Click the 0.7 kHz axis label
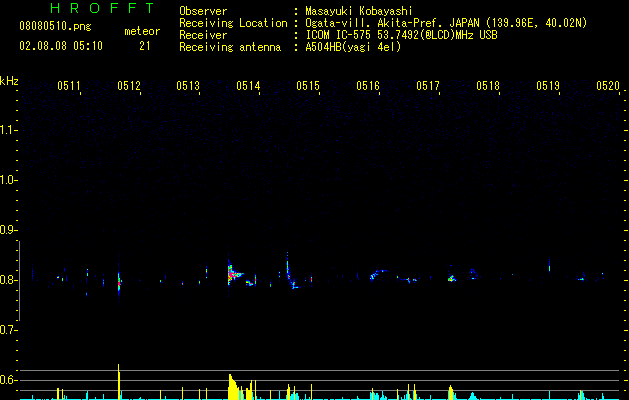 pos(8,330)
